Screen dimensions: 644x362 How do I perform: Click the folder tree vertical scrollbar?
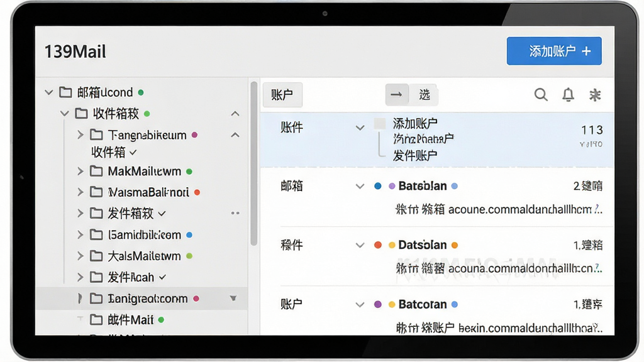(254, 163)
